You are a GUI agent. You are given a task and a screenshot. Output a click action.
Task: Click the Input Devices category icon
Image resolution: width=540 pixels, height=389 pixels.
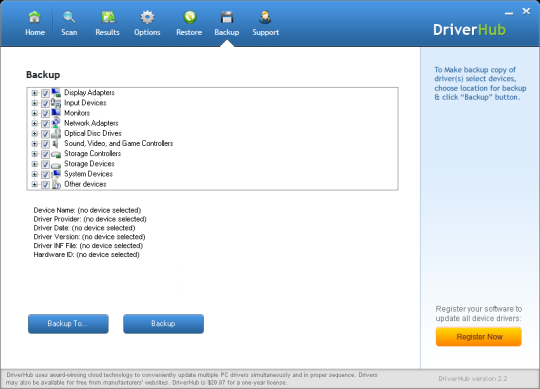[56, 103]
